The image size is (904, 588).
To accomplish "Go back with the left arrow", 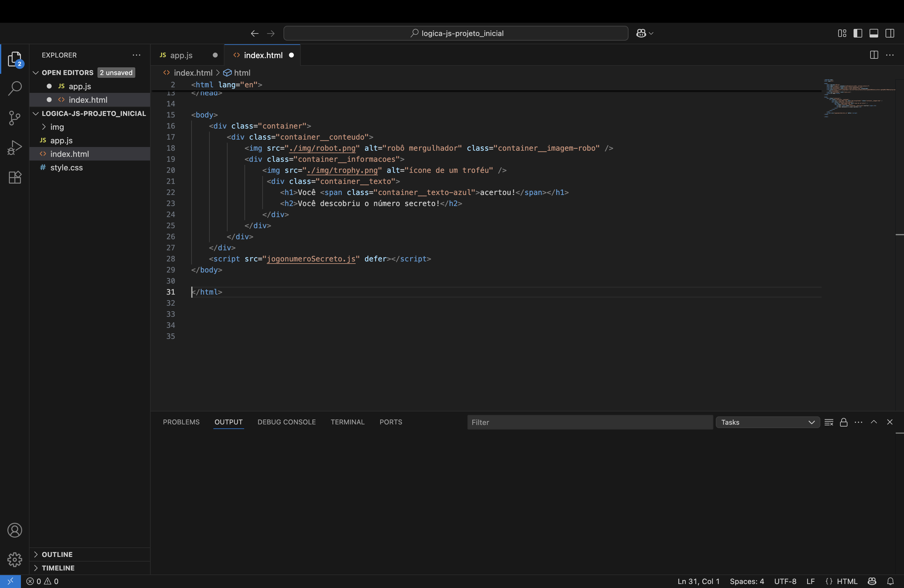I will tap(255, 34).
